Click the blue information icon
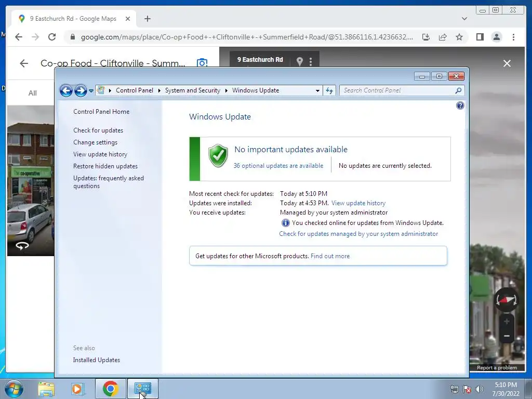 point(285,223)
